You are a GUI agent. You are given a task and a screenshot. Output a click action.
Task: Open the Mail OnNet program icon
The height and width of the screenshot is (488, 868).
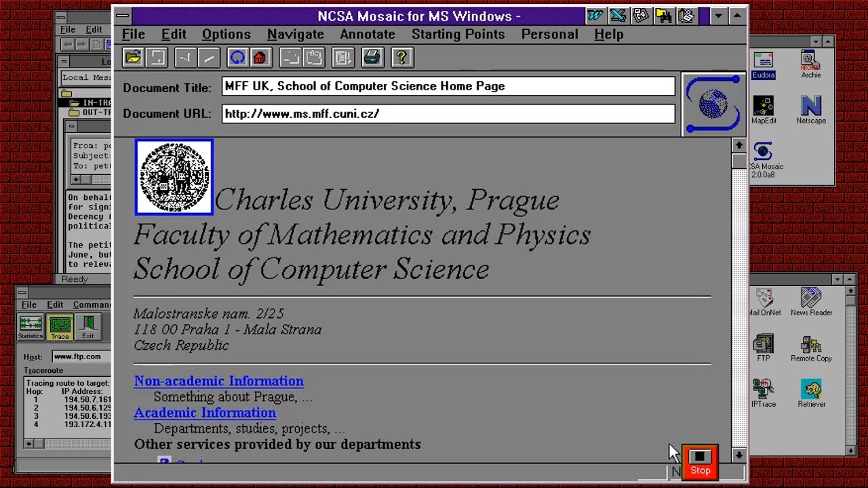(x=764, y=302)
